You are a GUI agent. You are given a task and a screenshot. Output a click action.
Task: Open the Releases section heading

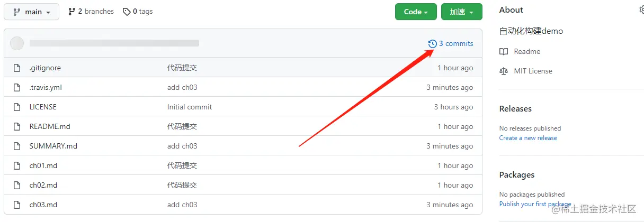[x=515, y=108]
